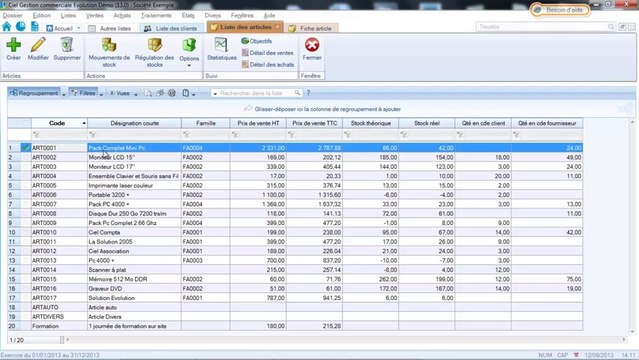Open Détail des ventes
Image resolution: width=639 pixels, height=360 pixels.
(x=267, y=53)
